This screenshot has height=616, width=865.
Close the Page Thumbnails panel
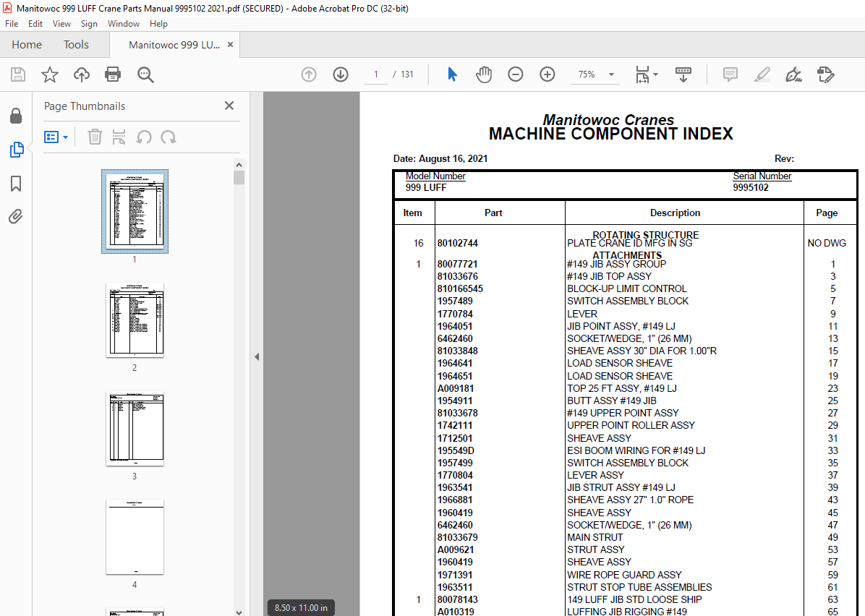tap(229, 106)
